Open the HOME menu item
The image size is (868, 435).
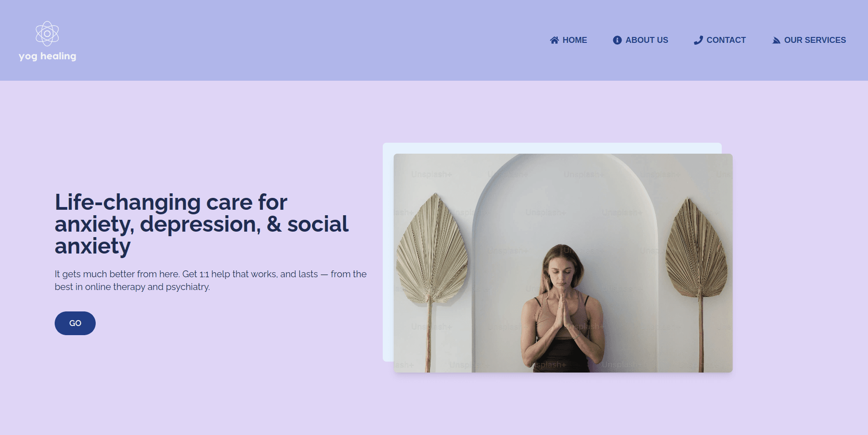coord(569,40)
